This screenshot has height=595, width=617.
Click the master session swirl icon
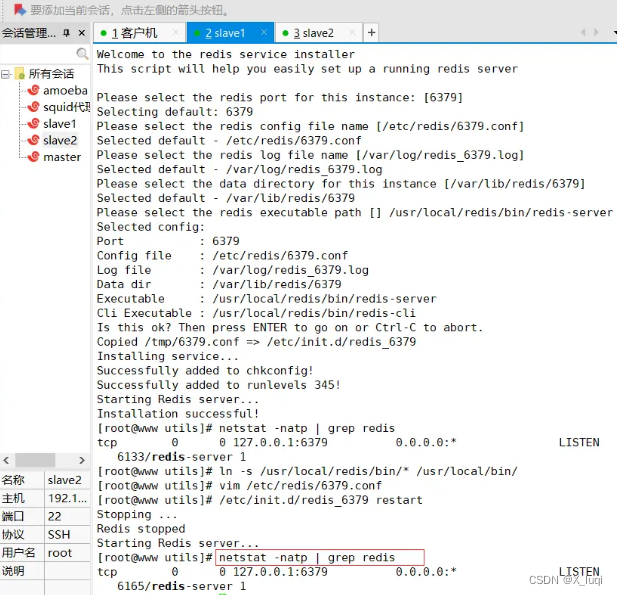pyautogui.click(x=33, y=157)
